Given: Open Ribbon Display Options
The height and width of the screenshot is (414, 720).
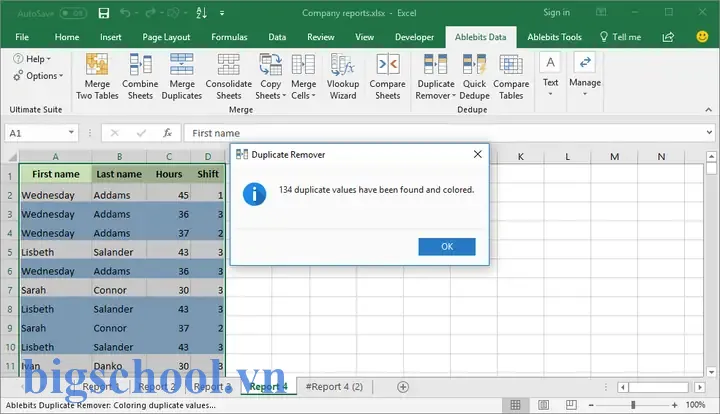Looking at the screenshot, I should [601, 12].
